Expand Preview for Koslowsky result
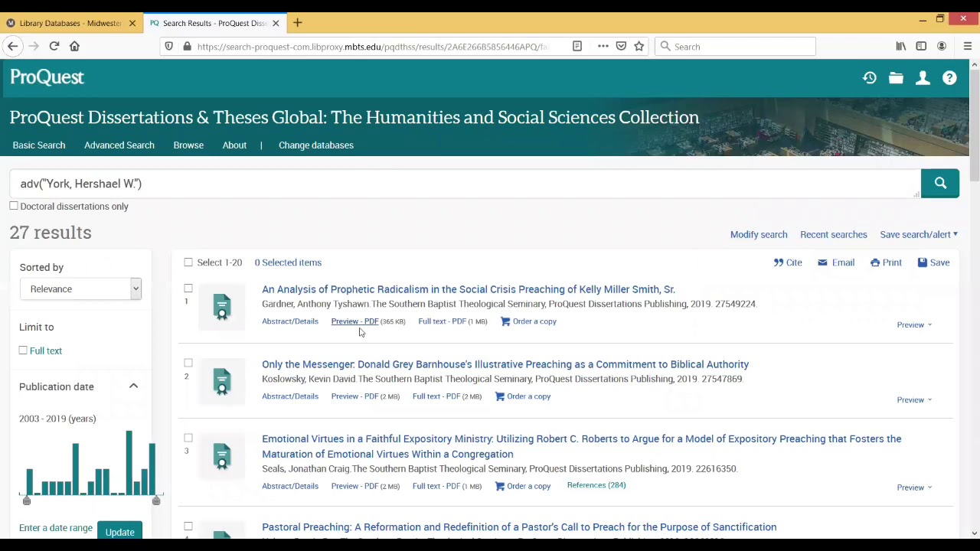980x551 pixels. coord(914,400)
